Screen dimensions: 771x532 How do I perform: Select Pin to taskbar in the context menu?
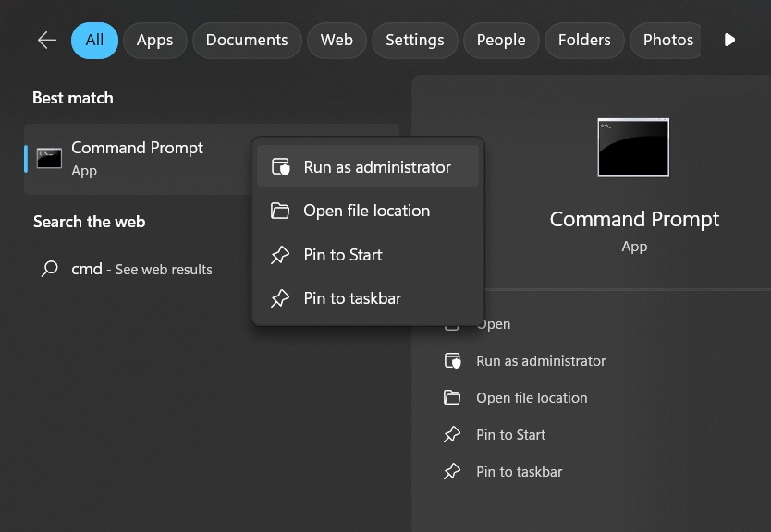click(x=352, y=298)
